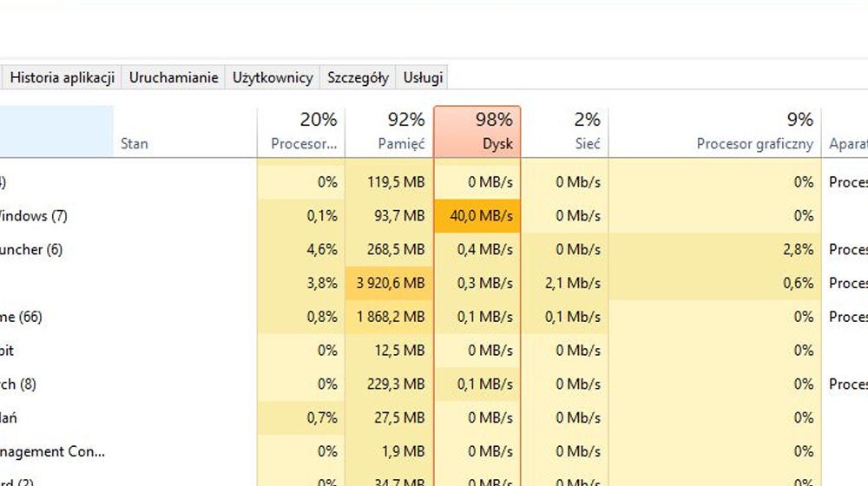Open the Usługi tab
This screenshot has height=486, width=868.
tap(423, 77)
